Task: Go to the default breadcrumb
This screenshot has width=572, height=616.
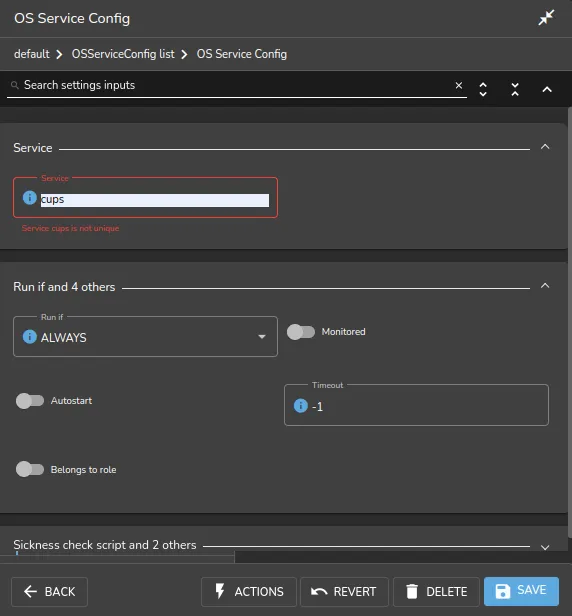Action: (32, 54)
